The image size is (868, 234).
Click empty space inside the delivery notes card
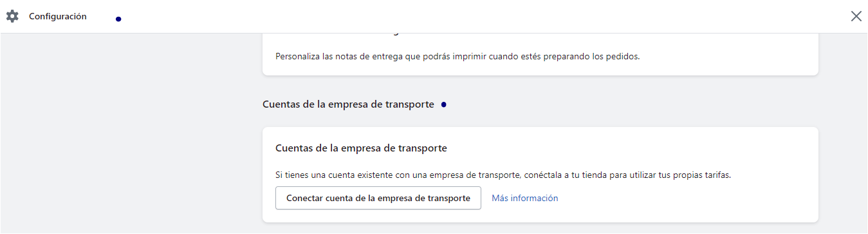click(x=727, y=56)
